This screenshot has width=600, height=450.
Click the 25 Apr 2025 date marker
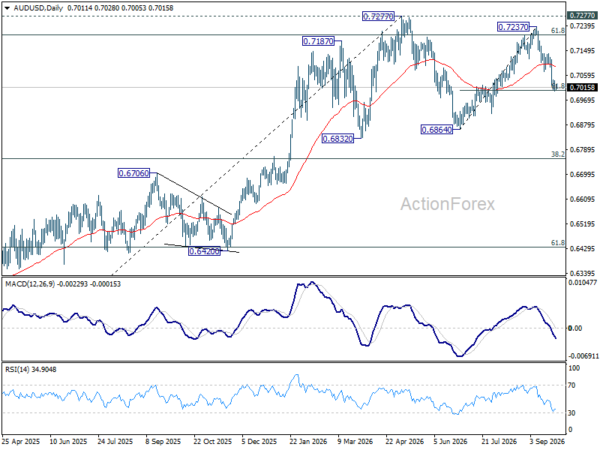(21, 441)
